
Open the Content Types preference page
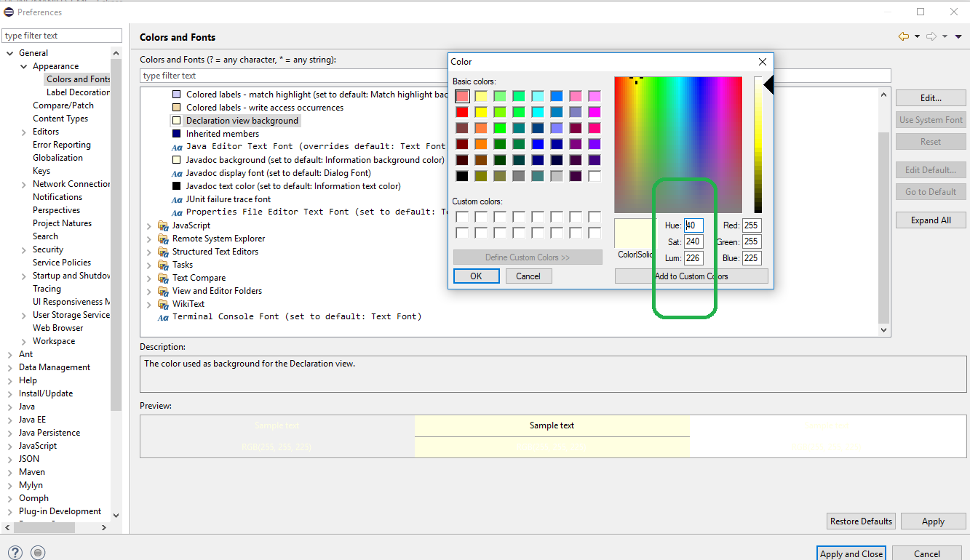coord(60,119)
